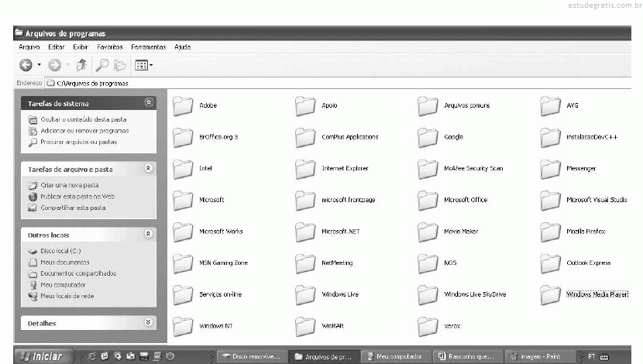This screenshot has width=643, height=364.
Task: Select the MSN Gaming Zone folder name
Action: click(x=223, y=263)
